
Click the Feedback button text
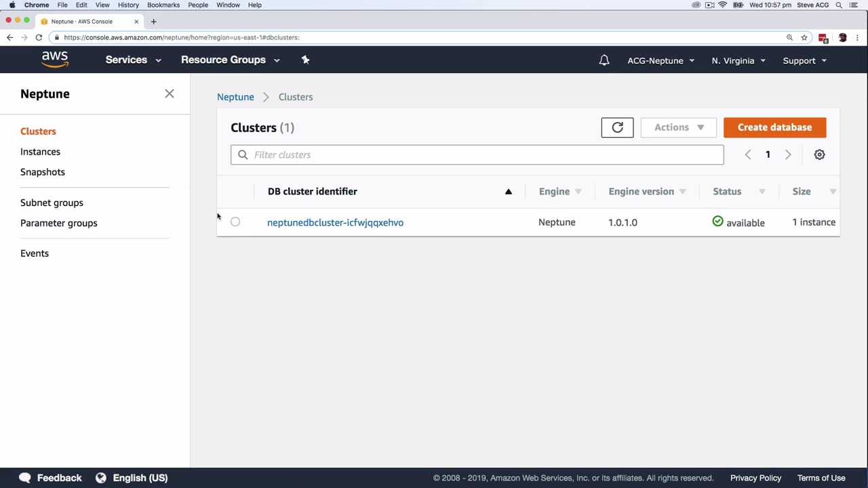tap(59, 478)
